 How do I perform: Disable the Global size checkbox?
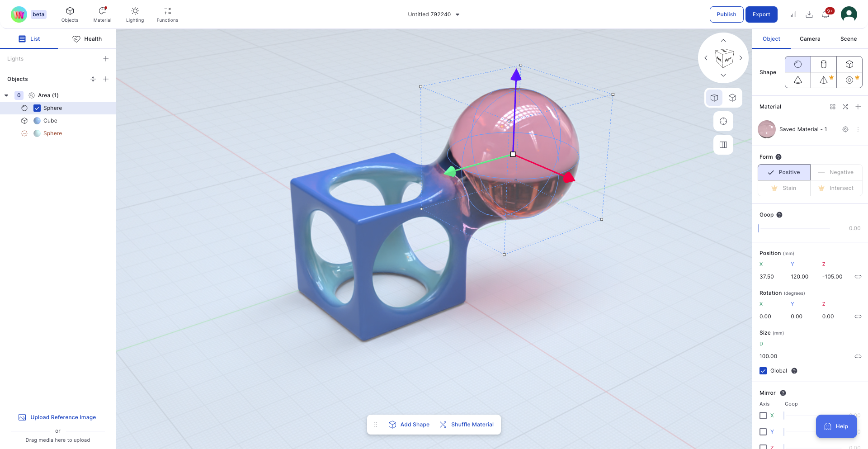tap(763, 371)
